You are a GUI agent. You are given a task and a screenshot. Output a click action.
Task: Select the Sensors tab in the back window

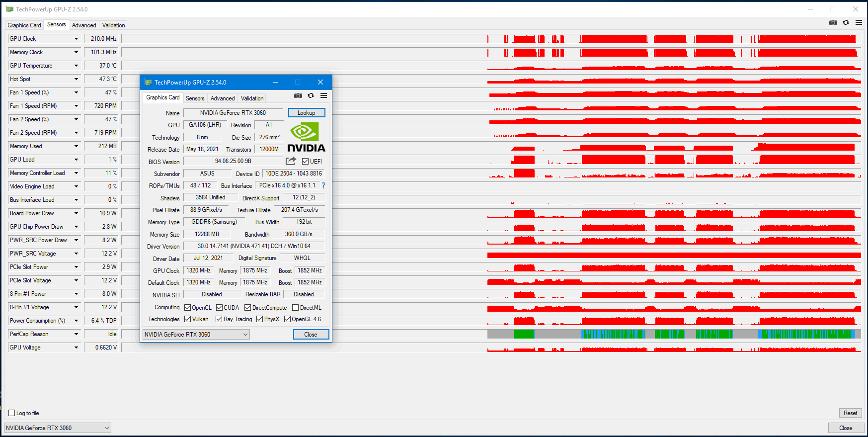click(57, 24)
